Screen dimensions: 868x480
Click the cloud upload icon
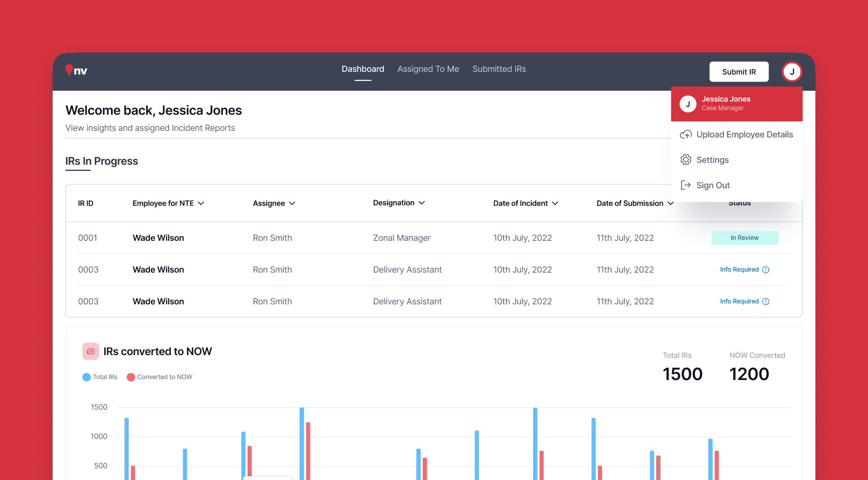[686, 134]
